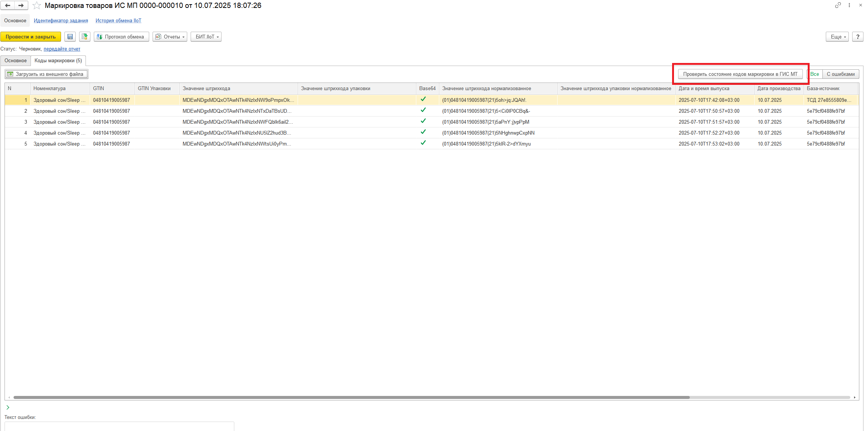Screen dimensions: 868x431
Task: Click Провести и закрыть button
Action: 31,37
